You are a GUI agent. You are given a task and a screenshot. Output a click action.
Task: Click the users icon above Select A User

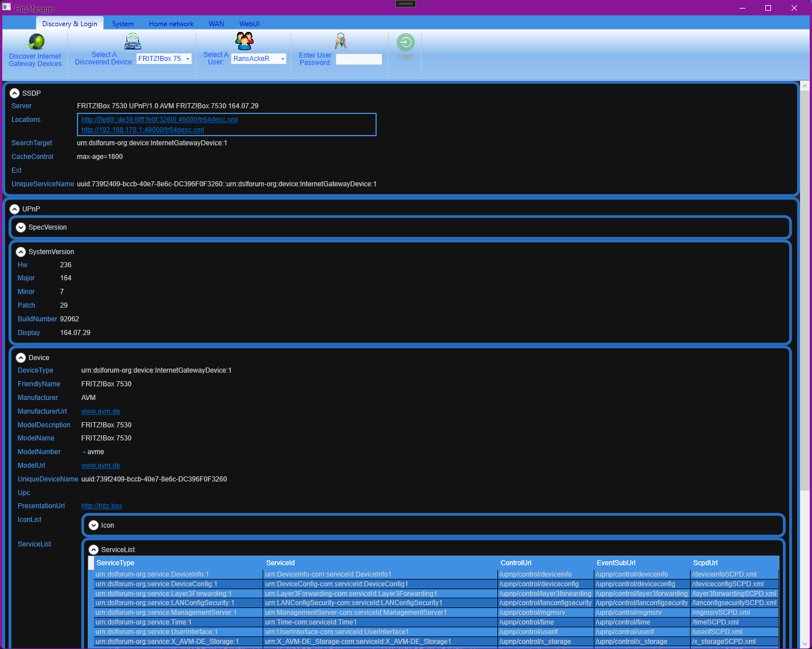click(x=244, y=41)
